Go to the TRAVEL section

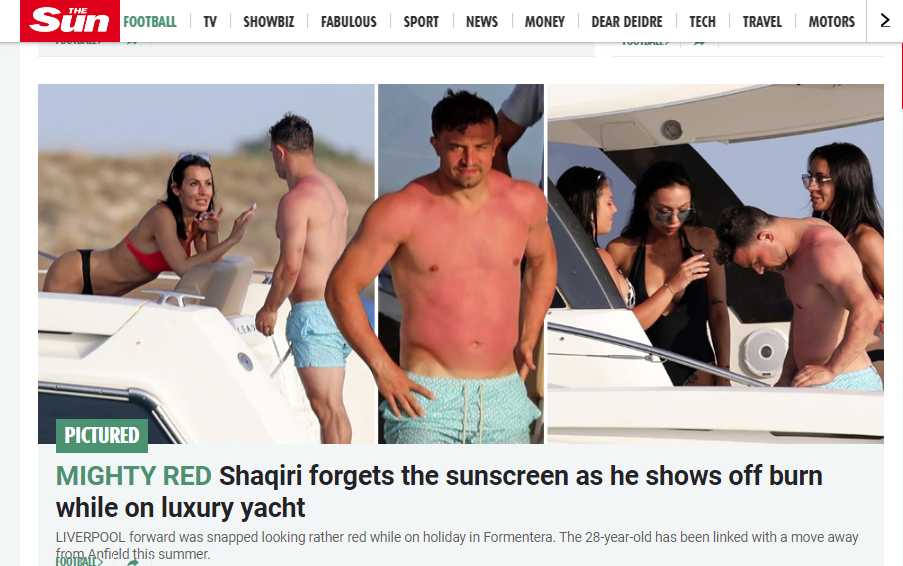(762, 22)
